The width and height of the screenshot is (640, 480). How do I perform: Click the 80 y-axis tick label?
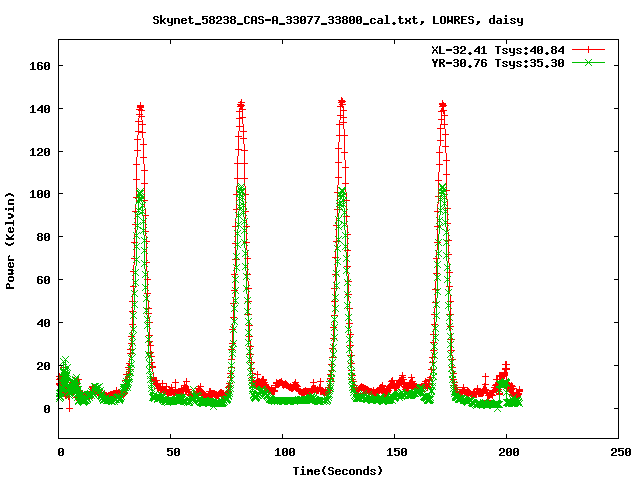pos(43,237)
